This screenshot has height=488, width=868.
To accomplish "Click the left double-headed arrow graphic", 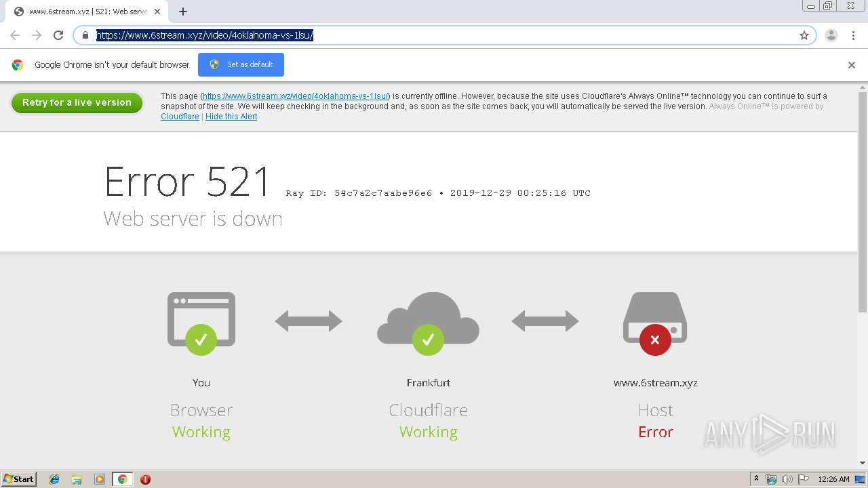I will click(x=309, y=321).
